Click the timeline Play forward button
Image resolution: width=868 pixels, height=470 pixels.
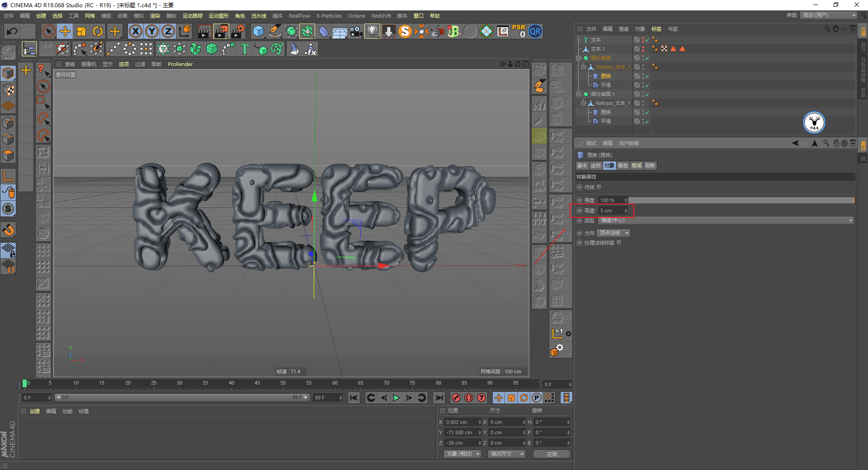(x=396, y=398)
